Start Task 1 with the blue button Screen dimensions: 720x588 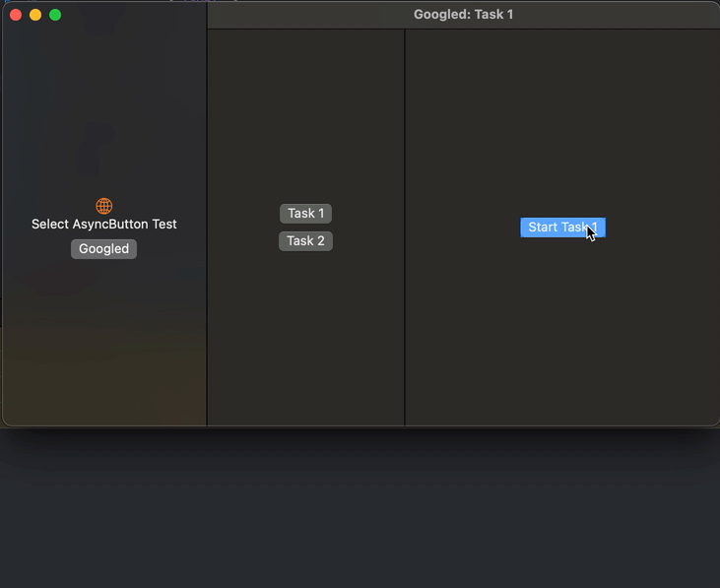(563, 228)
